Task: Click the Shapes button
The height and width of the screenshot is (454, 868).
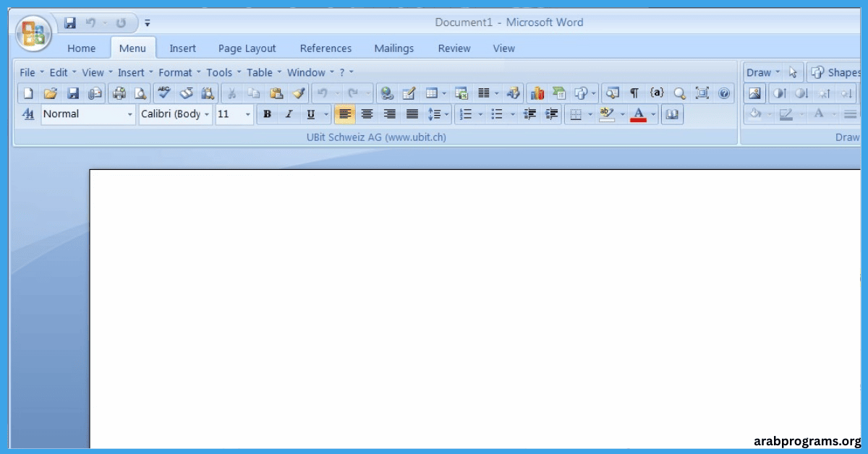Action: pos(835,72)
